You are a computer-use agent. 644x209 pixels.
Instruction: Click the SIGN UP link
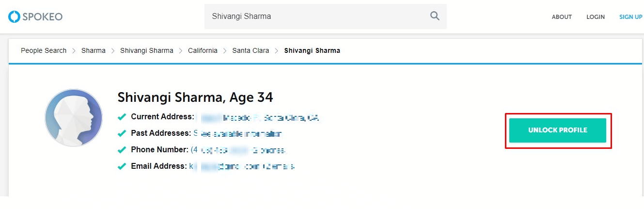[x=630, y=17]
